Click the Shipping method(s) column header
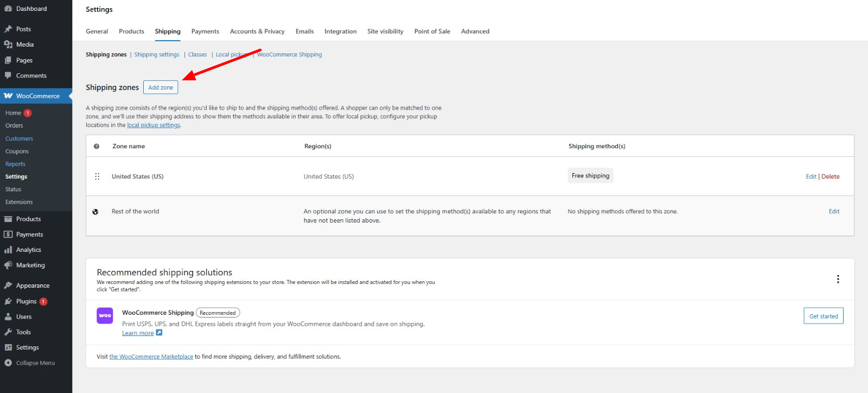 click(x=597, y=147)
